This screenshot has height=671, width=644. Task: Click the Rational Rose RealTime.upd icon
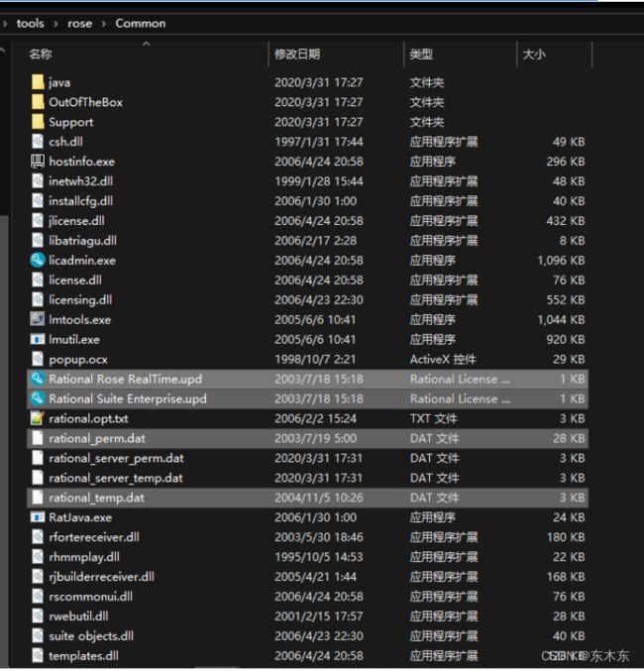coord(38,379)
